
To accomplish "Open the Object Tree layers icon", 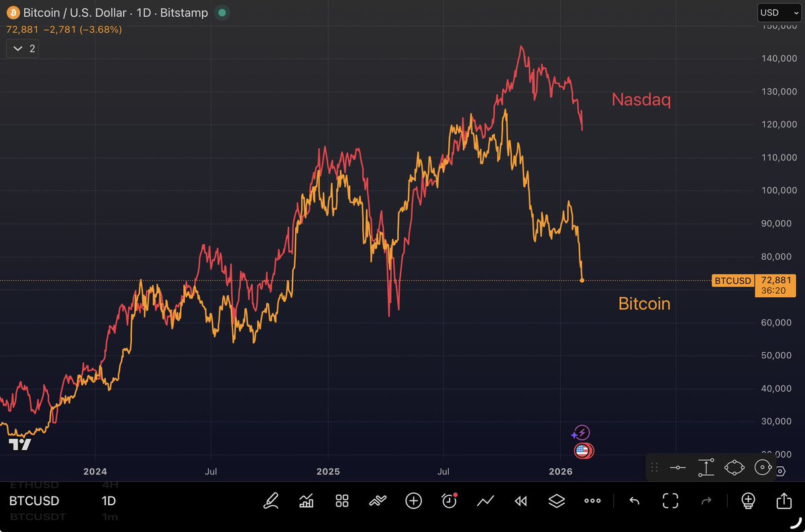I will tap(557, 500).
